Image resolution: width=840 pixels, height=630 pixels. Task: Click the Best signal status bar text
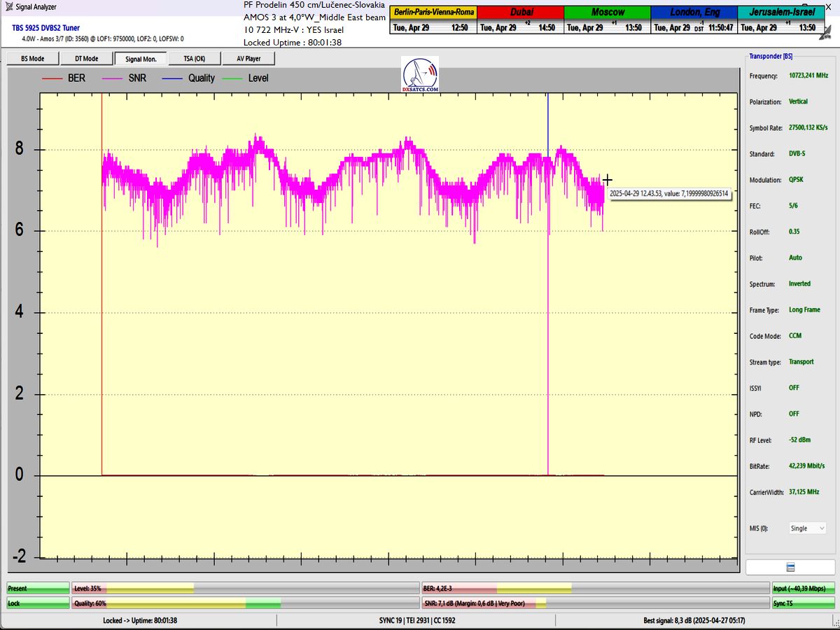(x=694, y=620)
